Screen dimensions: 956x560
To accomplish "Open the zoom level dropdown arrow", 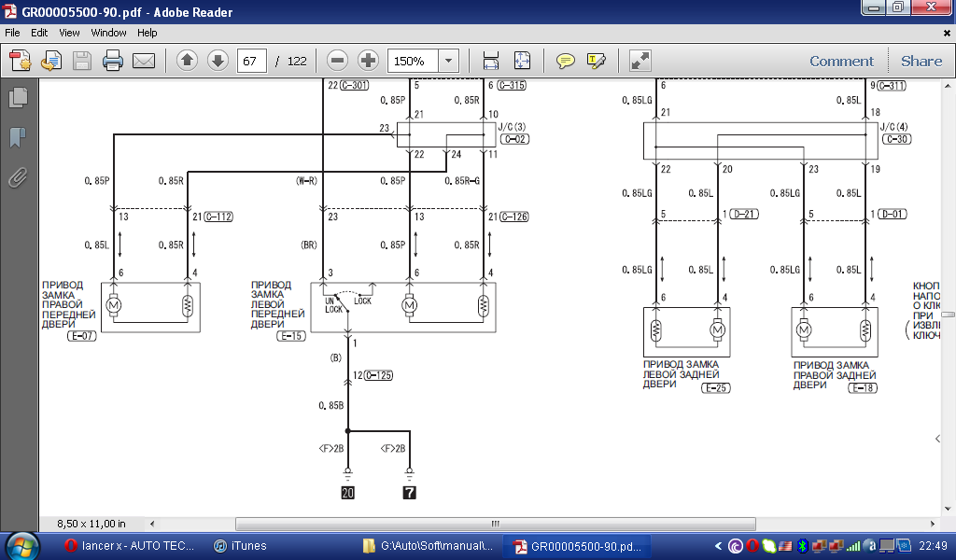I will pyautogui.click(x=449, y=61).
